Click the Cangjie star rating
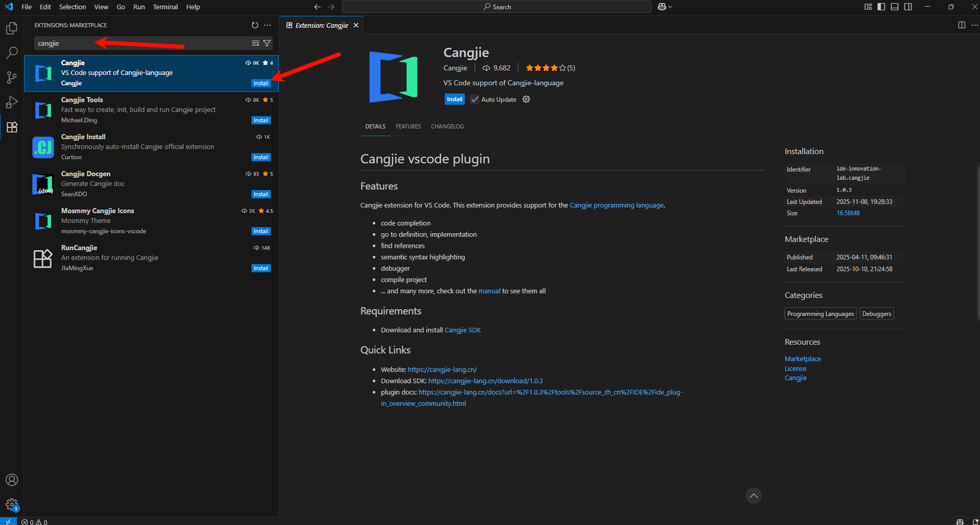 click(550, 68)
